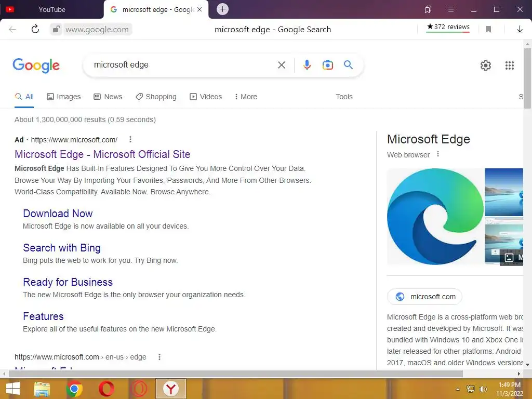Click the Yandex Browser taskbar icon

pyautogui.click(x=171, y=389)
